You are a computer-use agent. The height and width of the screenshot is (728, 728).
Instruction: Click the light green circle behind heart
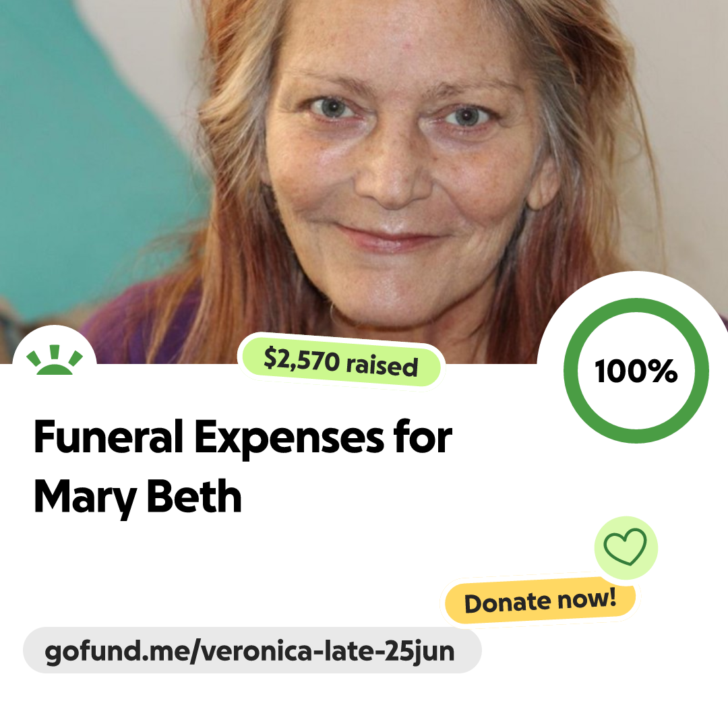pos(626,548)
